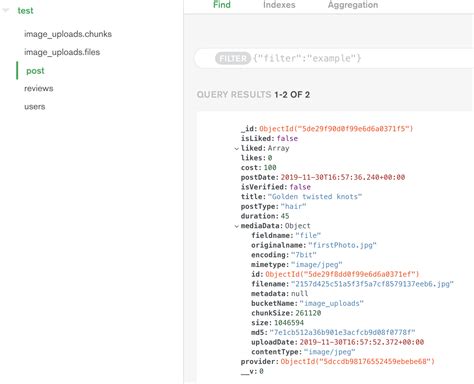
Task: Switch to the Indexes tab
Action: pos(279,5)
